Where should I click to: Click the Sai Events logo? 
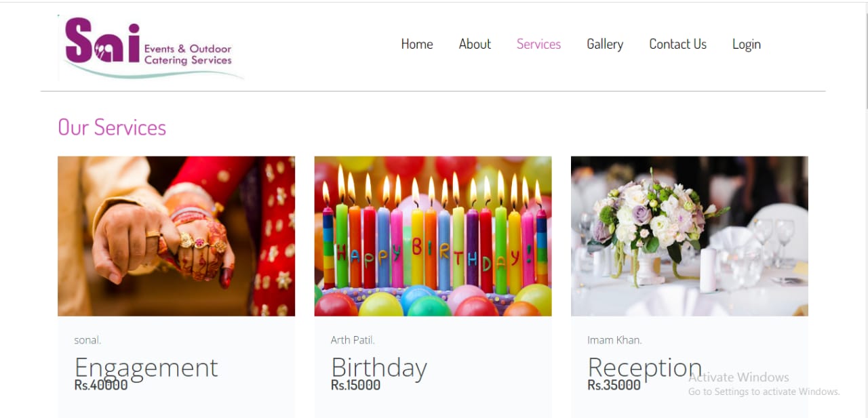pyautogui.click(x=151, y=47)
